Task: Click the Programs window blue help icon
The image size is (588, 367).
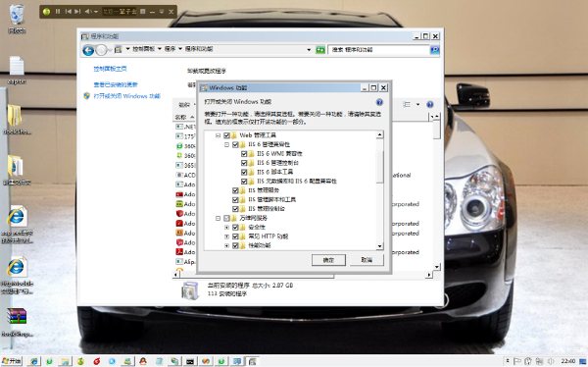Action: point(430,104)
